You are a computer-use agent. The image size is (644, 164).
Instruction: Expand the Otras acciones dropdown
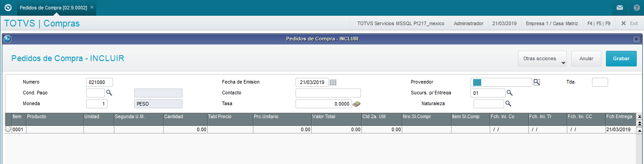pyautogui.click(x=542, y=58)
